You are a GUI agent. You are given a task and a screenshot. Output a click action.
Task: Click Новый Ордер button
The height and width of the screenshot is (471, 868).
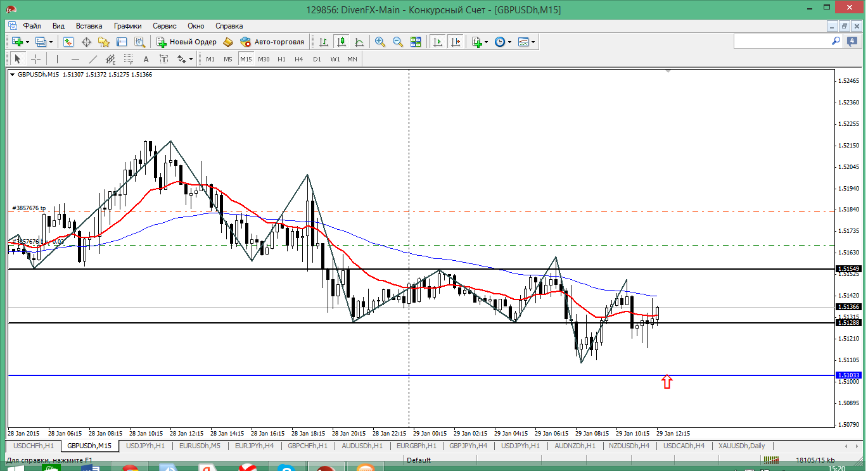[x=187, y=42]
